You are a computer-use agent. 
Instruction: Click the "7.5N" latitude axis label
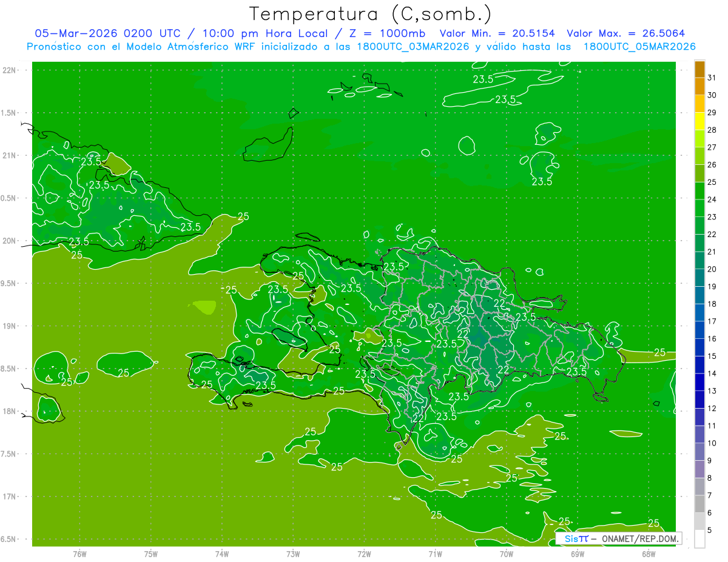(x=8, y=455)
